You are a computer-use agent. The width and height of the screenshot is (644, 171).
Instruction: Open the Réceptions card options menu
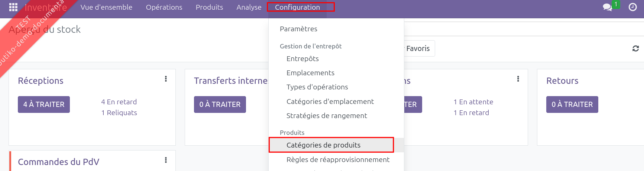(x=166, y=79)
